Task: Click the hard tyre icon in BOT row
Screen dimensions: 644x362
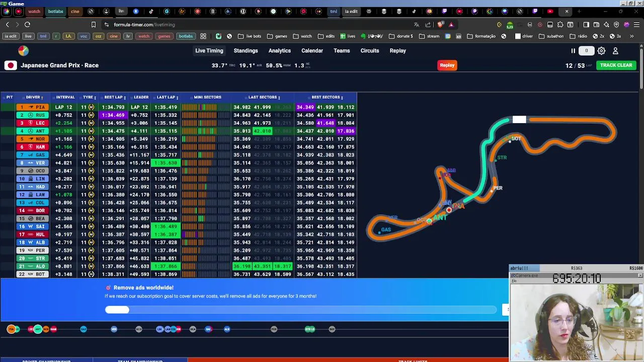Action: 91,274
